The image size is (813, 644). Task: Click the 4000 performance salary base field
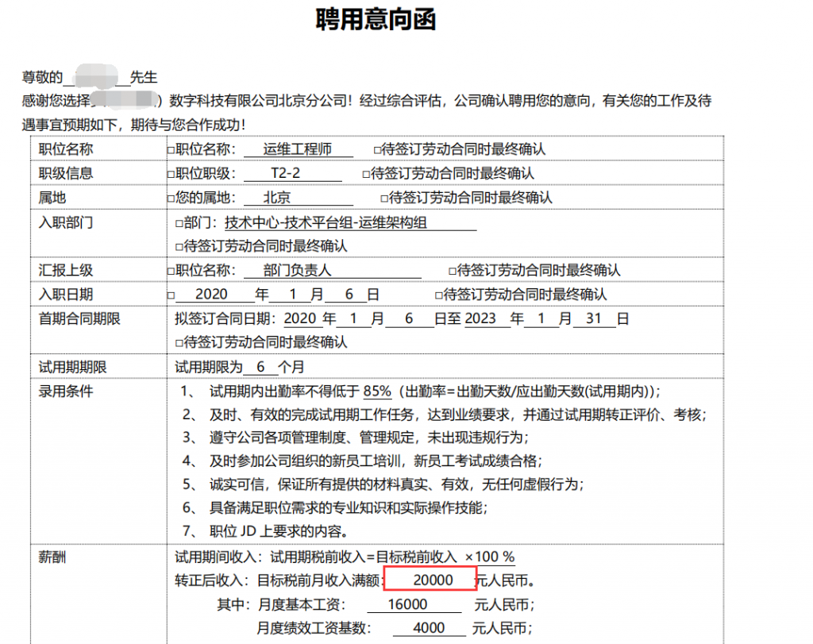pyautogui.click(x=430, y=629)
